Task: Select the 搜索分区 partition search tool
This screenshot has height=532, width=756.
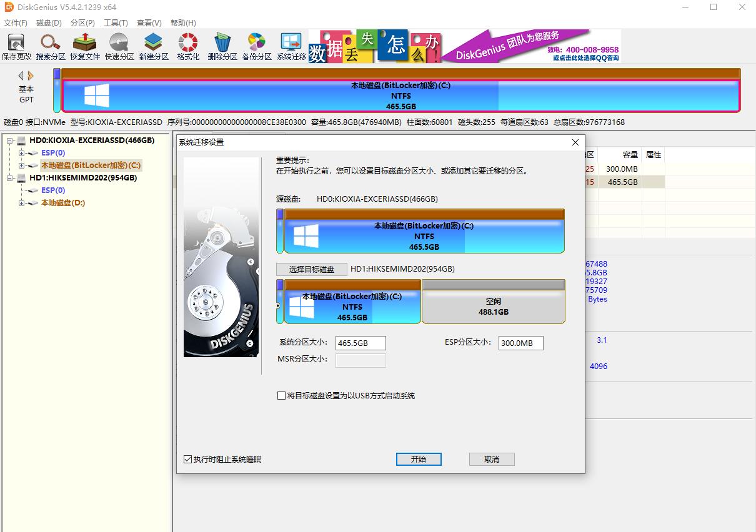Action: click(50, 45)
